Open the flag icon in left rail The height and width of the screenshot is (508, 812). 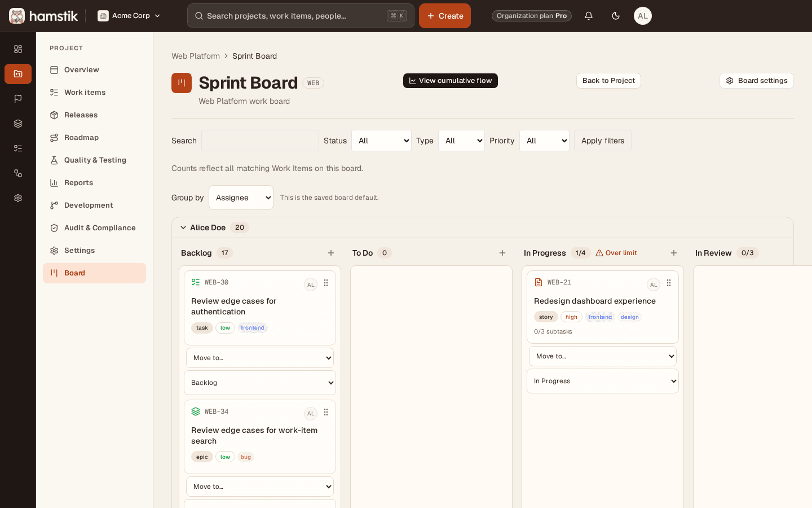click(18, 99)
